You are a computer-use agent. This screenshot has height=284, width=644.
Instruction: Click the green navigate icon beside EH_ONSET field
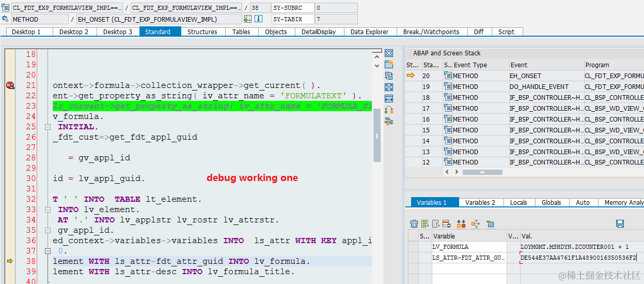coord(248,19)
